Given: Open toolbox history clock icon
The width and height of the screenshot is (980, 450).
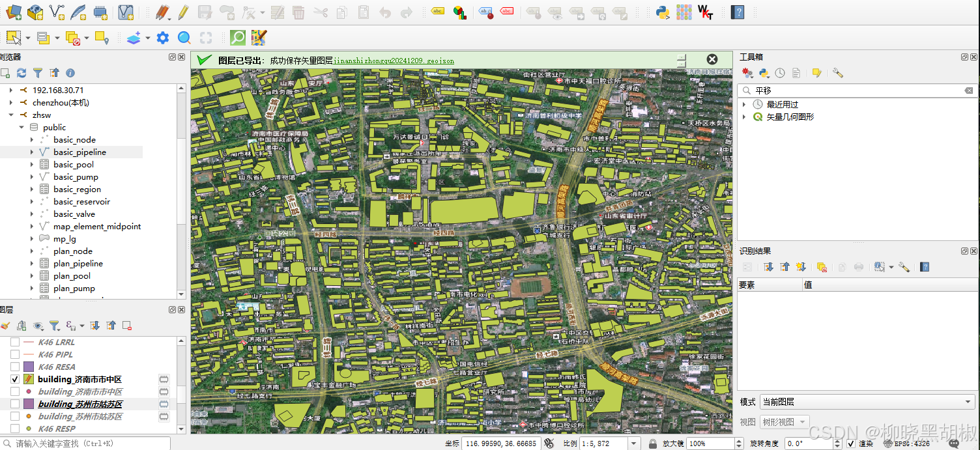Looking at the screenshot, I should pyautogui.click(x=780, y=73).
